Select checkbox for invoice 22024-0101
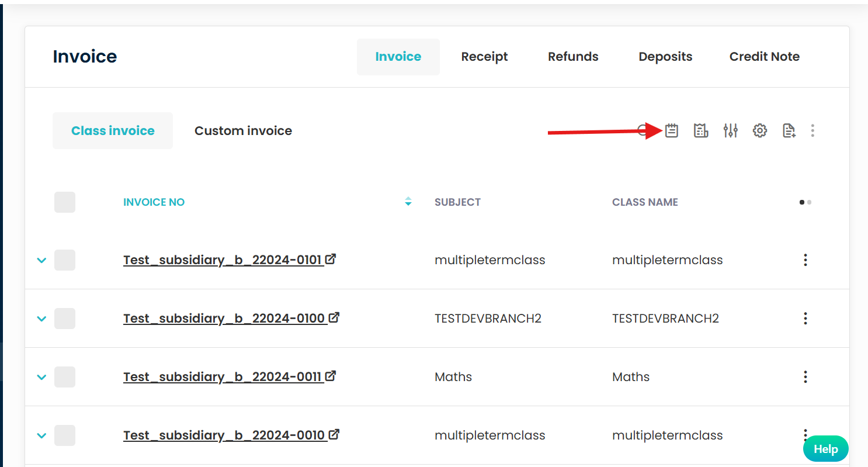Viewport: 868px width, 467px height. point(65,260)
